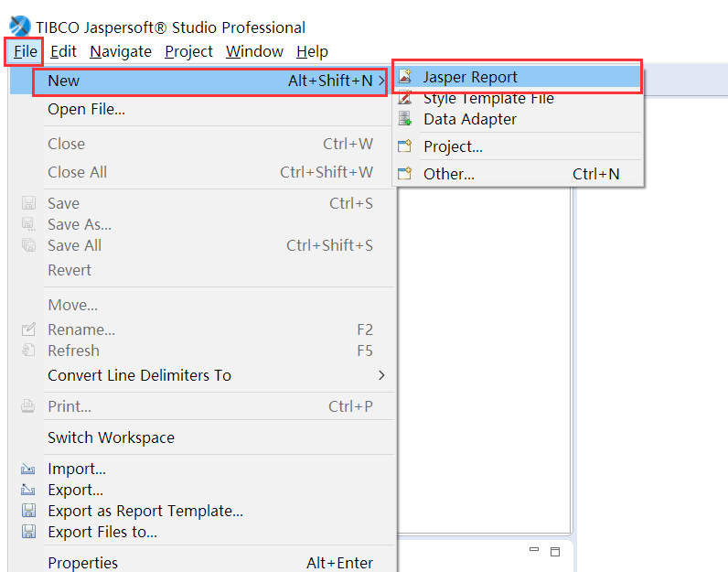Select Rename... menu entry
Viewport: 728px width, 572px height.
[203, 329]
